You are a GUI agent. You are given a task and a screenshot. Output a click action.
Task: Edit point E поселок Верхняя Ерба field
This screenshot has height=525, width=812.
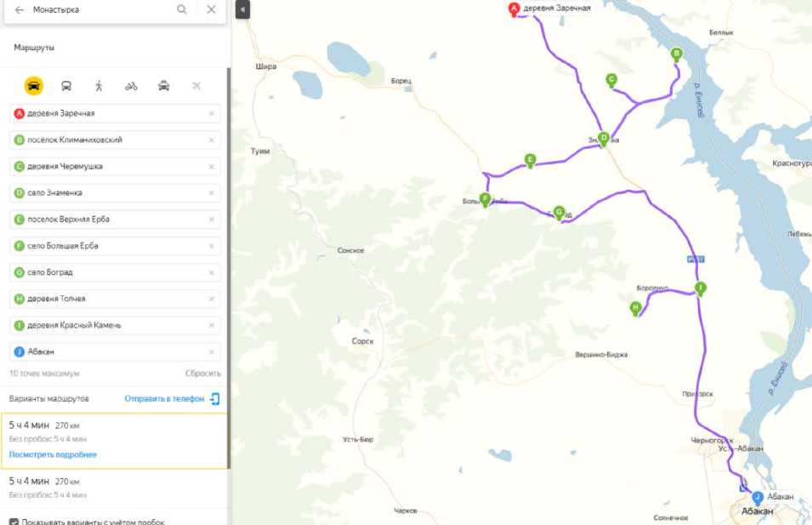click(115, 220)
